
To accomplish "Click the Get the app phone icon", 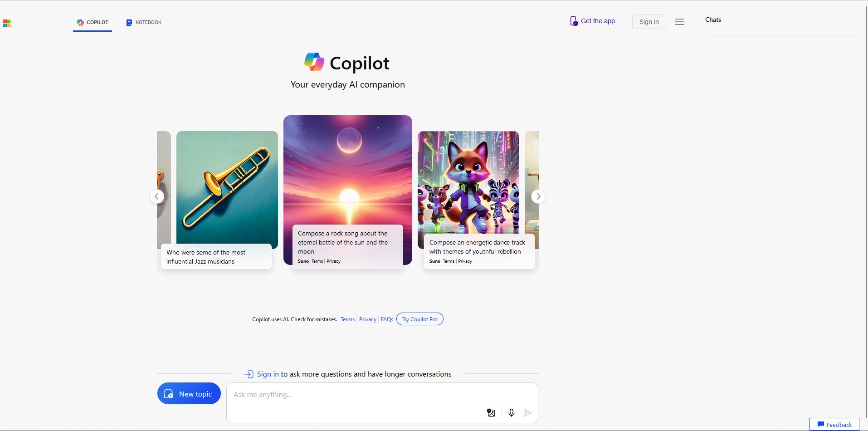I will click(574, 21).
